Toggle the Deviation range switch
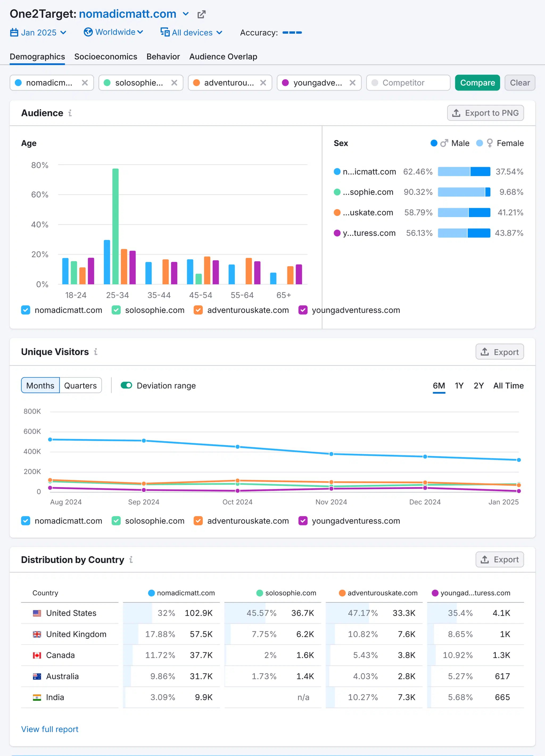The height and width of the screenshot is (756, 545). (x=126, y=385)
